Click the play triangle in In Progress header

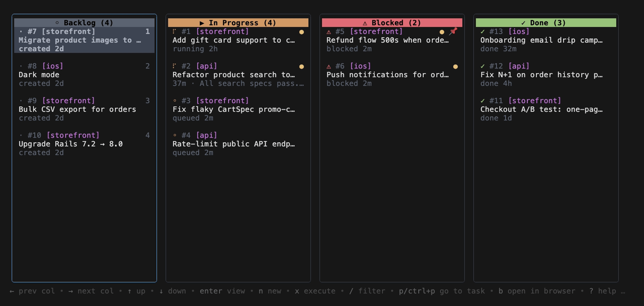[202, 23]
